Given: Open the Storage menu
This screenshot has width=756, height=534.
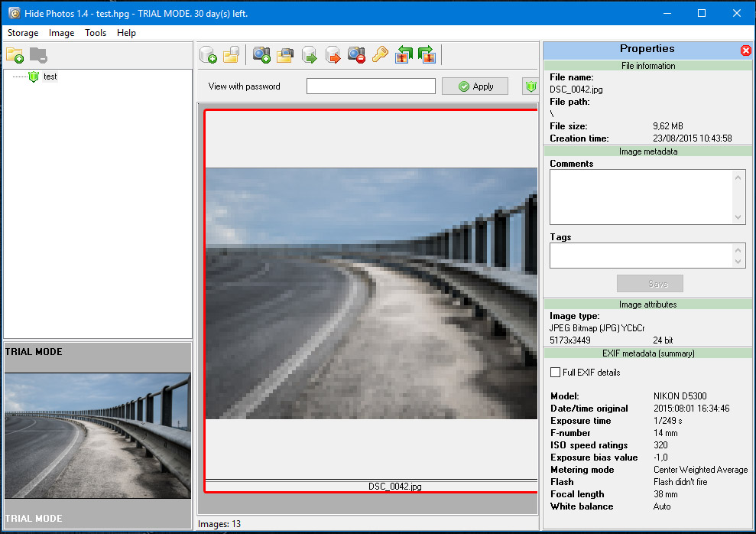Looking at the screenshot, I should pos(23,33).
